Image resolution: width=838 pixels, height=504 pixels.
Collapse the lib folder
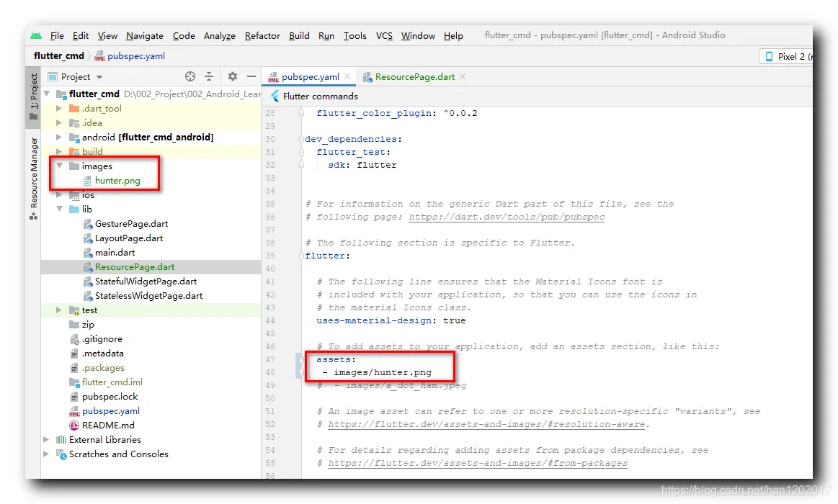59,210
